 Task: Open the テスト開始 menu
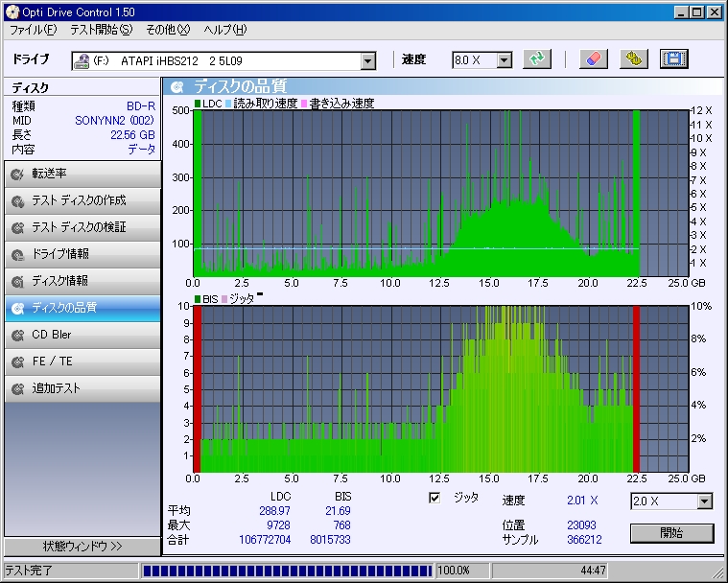click(x=101, y=30)
